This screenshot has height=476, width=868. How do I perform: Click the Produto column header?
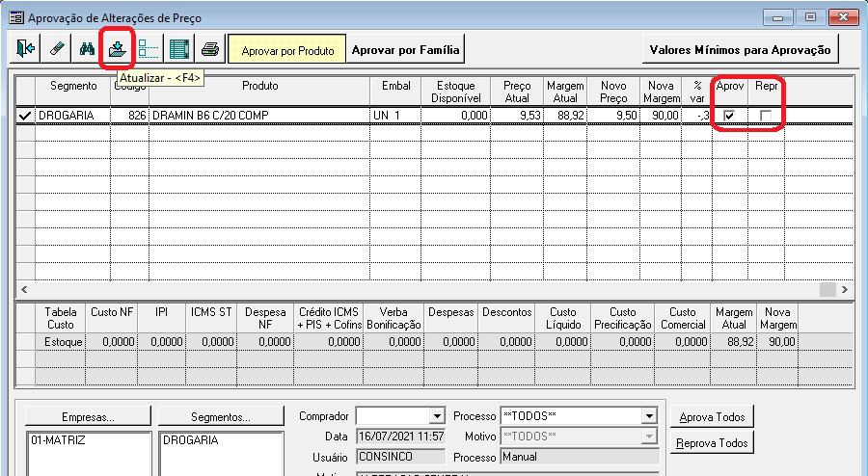259,92
